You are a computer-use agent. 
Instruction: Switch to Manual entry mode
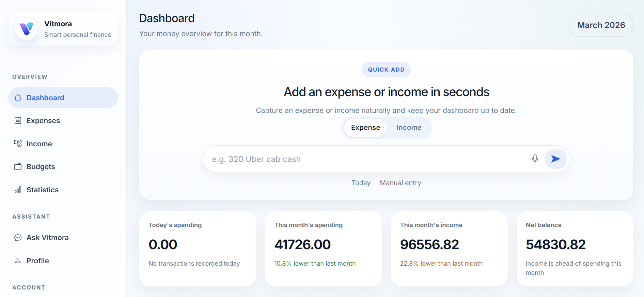click(x=400, y=183)
